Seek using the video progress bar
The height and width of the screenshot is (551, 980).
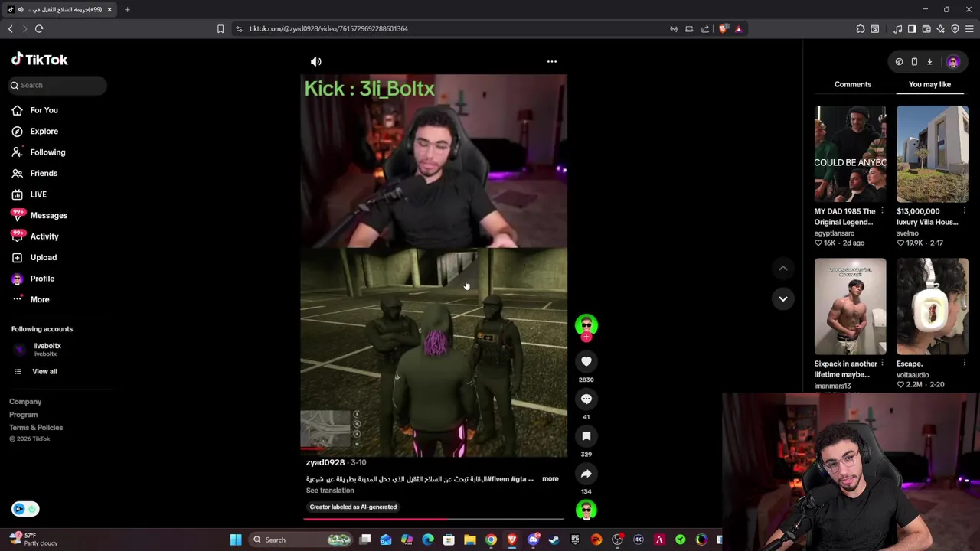coord(433,519)
